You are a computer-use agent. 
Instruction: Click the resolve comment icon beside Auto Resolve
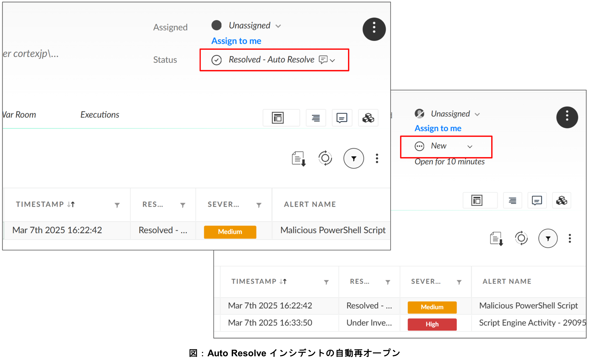(323, 59)
